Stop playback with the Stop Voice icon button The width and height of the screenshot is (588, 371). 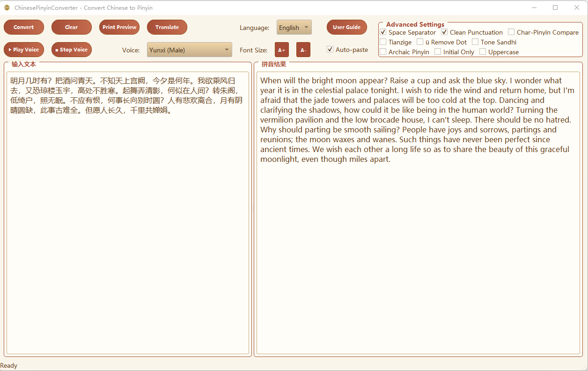(71, 49)
